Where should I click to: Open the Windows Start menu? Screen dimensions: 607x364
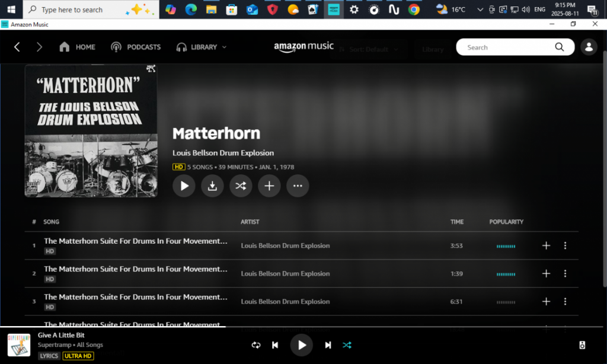coord(11,9)
